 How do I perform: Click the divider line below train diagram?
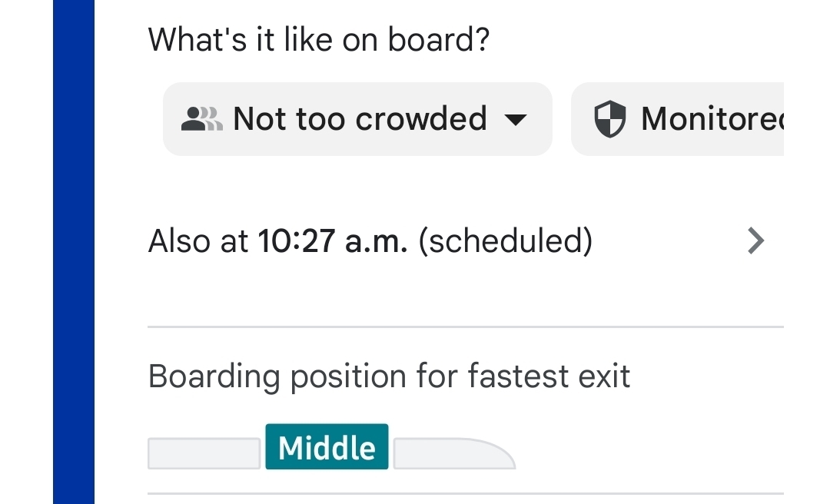tap(465, 493)
